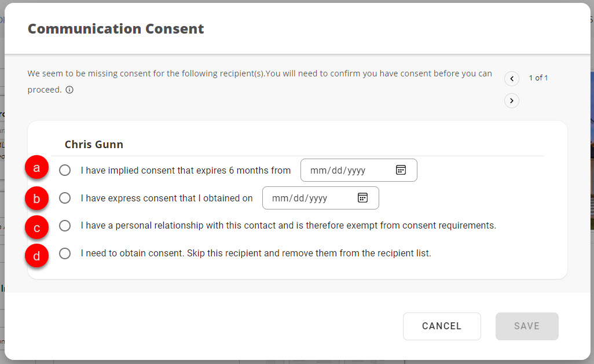This screenshot has height=364, width=594.
Task: Click the red 'b' marker badge
Action: (x=36, y=199)
